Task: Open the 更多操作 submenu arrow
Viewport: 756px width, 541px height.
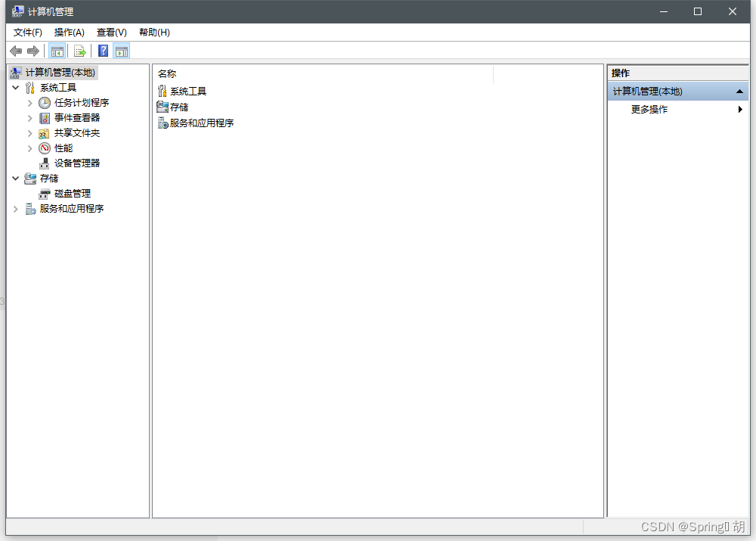Action: [x=740, y=110]
